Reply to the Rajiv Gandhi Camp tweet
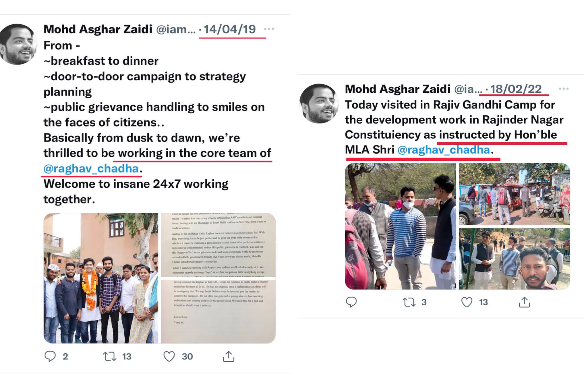Viewport: 588px width, 392px height. (351, 302)
